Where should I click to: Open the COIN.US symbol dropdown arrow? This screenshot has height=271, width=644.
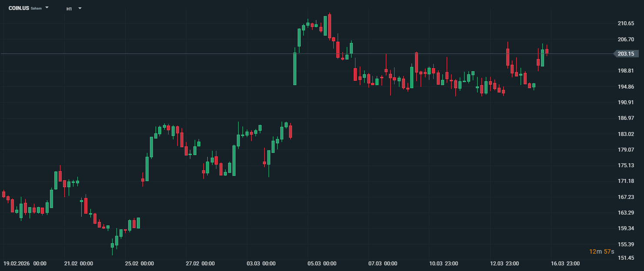click(x=47, y=8)
